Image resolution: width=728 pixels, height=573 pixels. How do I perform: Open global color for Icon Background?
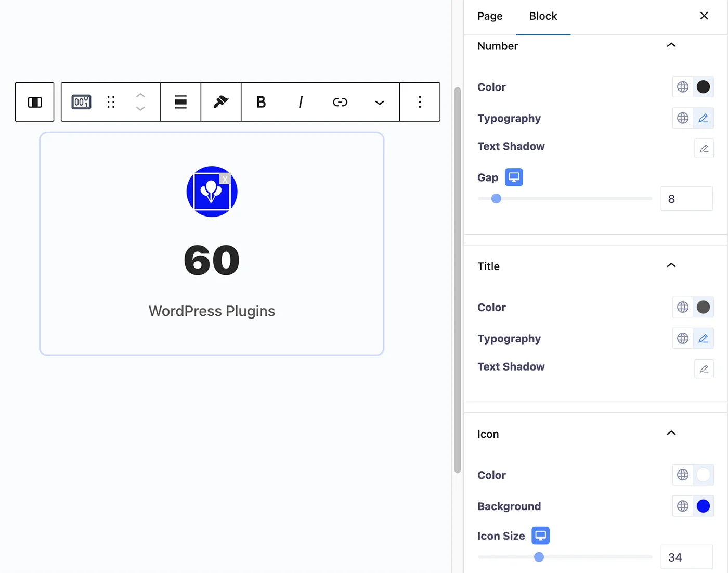[x=683, y=506]
